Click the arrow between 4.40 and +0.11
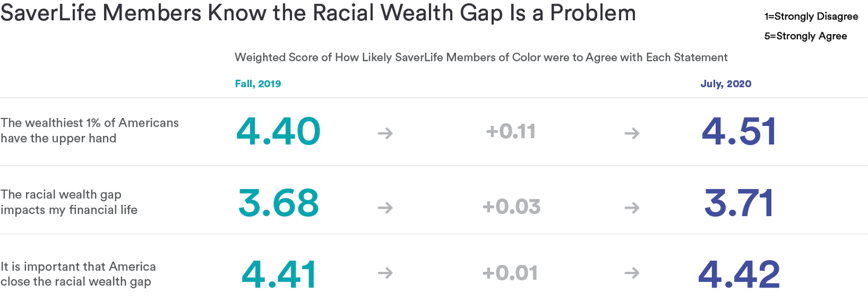 (x=385, y=133)
